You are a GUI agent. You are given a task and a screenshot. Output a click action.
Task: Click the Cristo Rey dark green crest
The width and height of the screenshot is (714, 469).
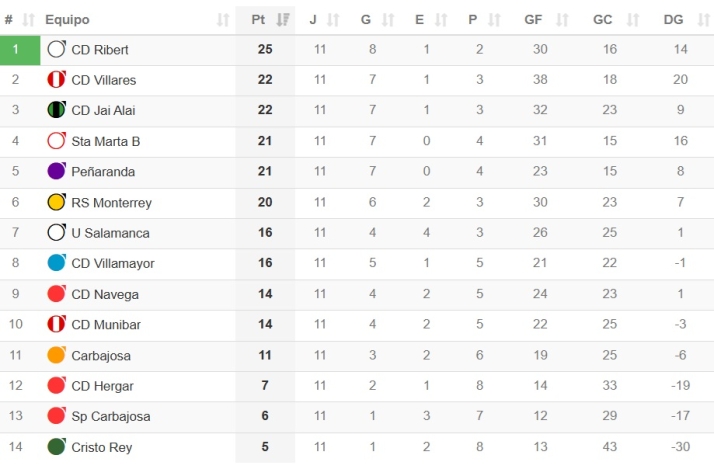tap(57, 447)
